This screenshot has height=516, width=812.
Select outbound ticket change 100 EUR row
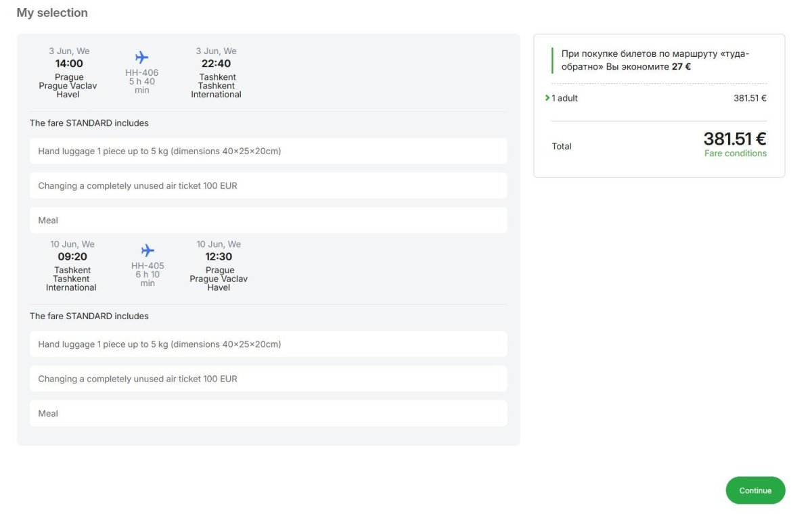click(x=268, y=186)
